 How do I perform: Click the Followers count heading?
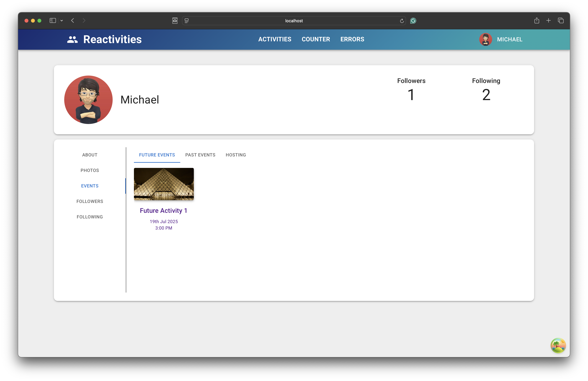coord(411,81)
